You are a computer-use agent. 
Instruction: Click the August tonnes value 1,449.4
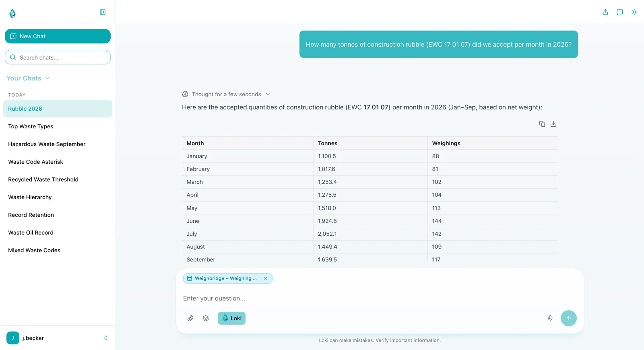pos(328,247)
